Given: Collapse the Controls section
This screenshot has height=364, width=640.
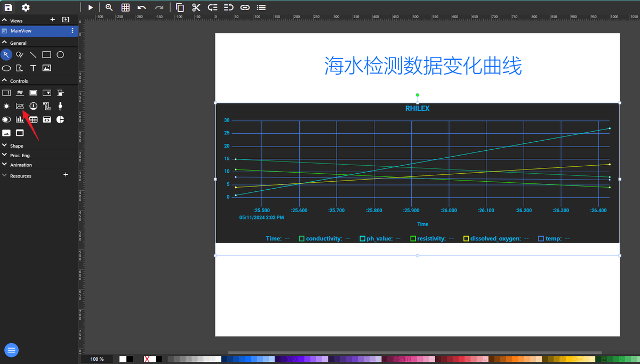Looking at the screenshot, I should pos(5,81).
